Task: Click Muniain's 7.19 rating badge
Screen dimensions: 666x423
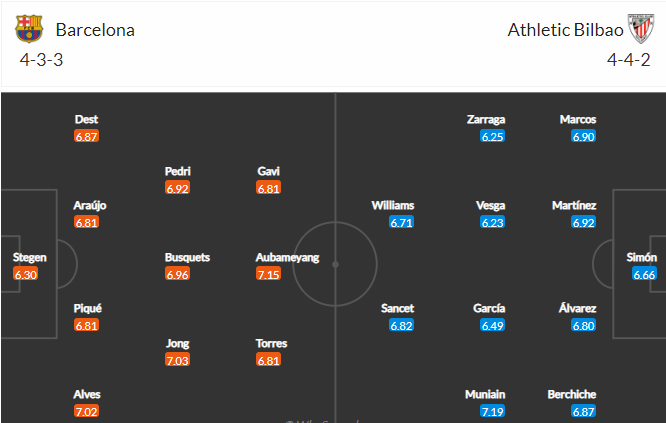Action: [493, 411]
